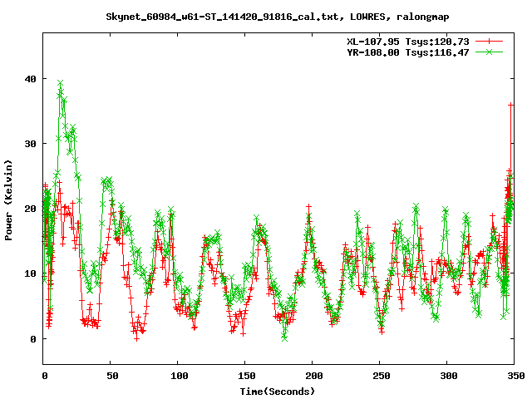This screenshot has height=399, width=532.
Task: Click the Power (Kelvin) y-axis label
Action: coord(9,201)
